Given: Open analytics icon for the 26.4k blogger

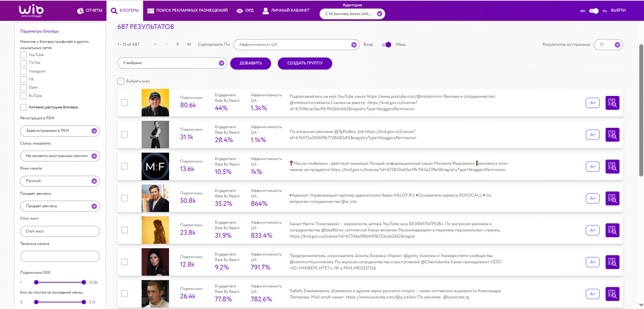Looking at the screenshot, I should [x=612, y=294].
